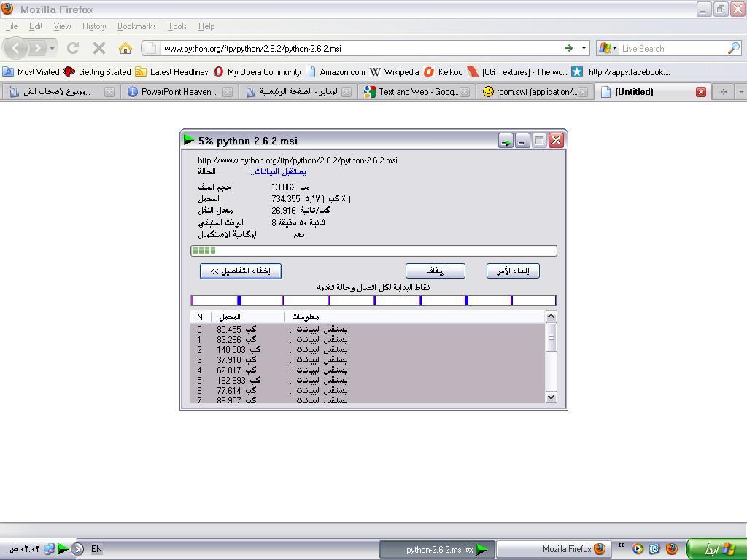Open the CG Textures bookmark
Viewport: 747px width, 560px height.
tap(517, 72)
